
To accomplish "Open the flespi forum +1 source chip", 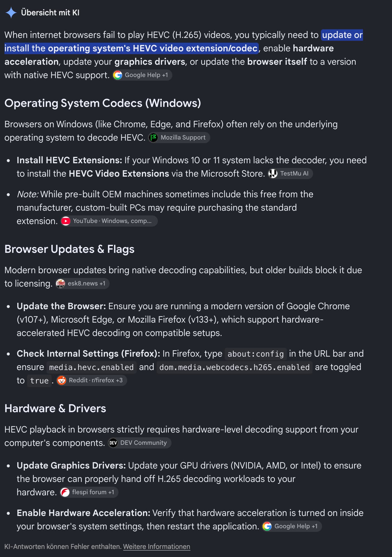I will tap(89, 492).
